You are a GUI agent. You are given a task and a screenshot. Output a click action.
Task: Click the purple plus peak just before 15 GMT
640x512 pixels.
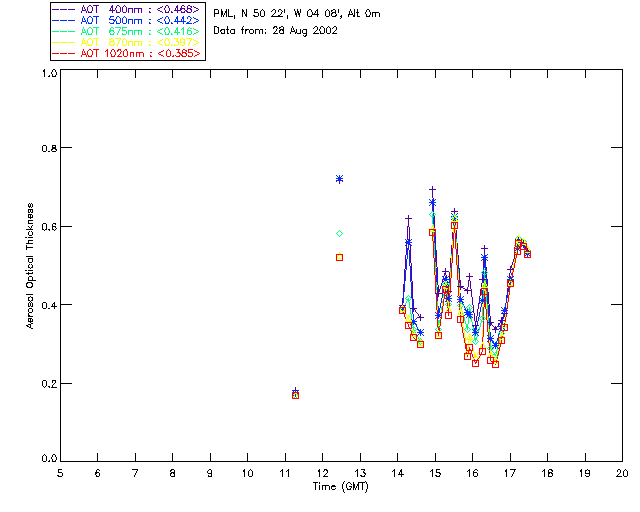click(x=432, y=189)
